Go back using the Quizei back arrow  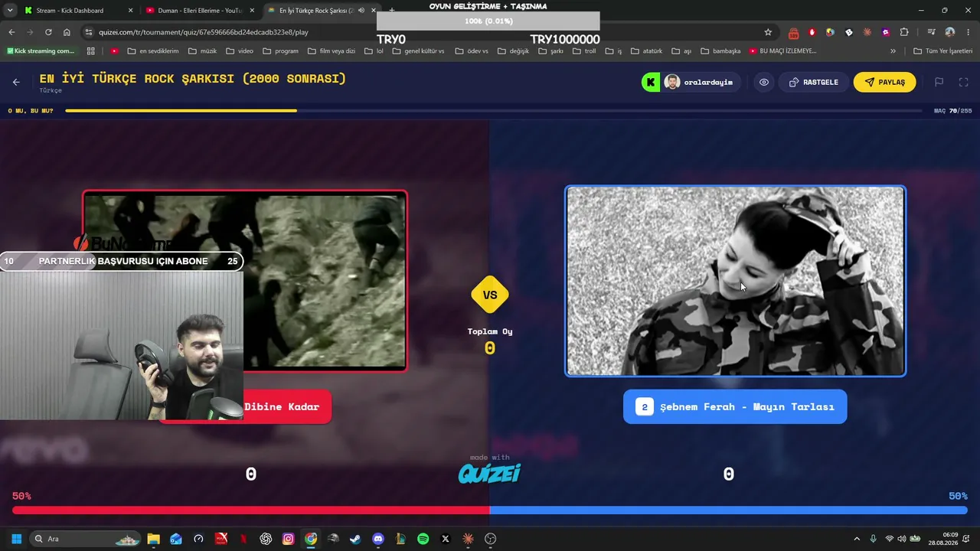16,83
